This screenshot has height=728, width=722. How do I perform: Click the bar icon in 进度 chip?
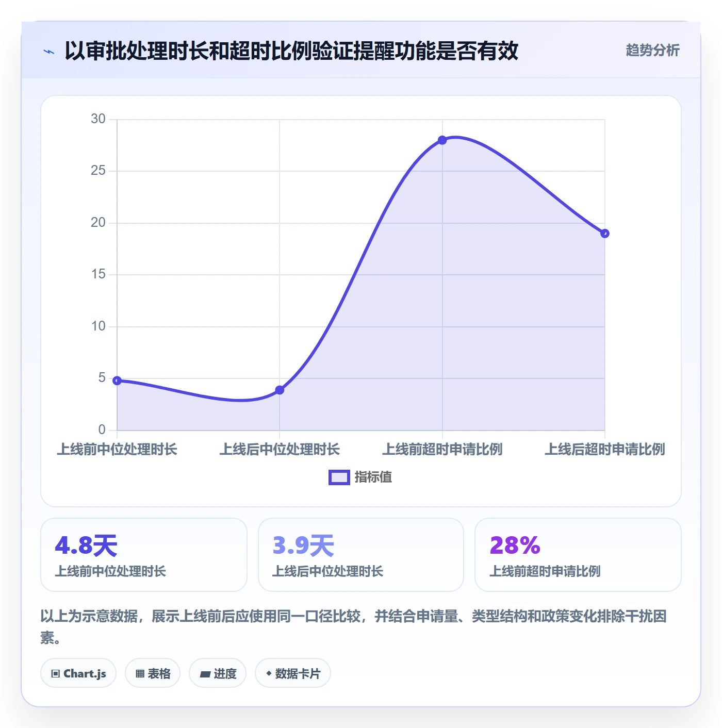pos(205,674)
